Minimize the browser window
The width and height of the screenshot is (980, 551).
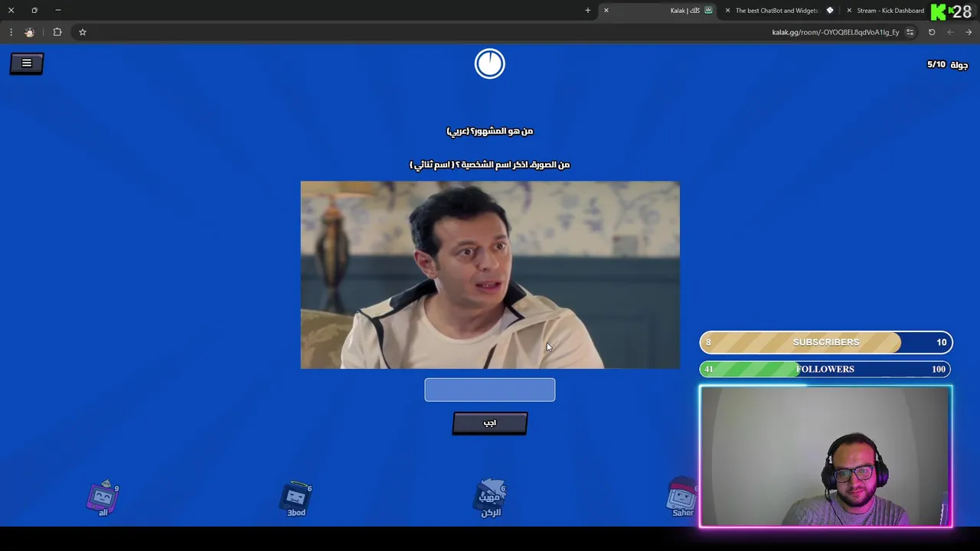[x=58, y=10]
